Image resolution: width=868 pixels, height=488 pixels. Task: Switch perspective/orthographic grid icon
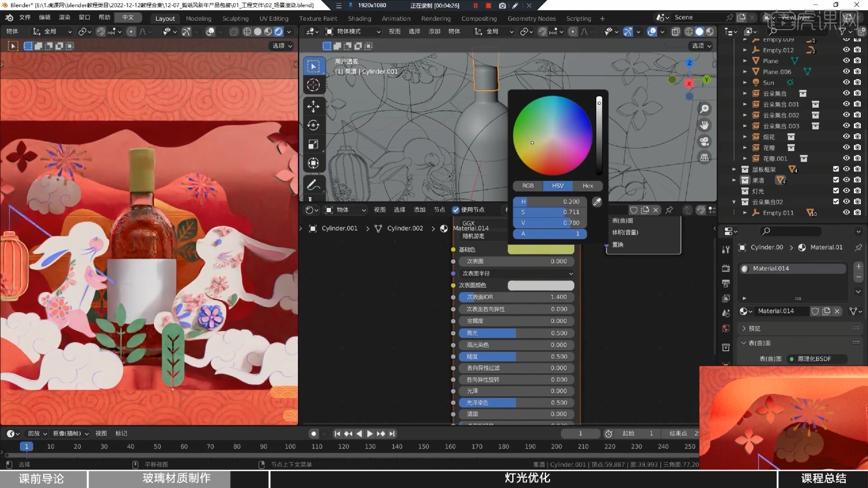[x=704, y=158]
